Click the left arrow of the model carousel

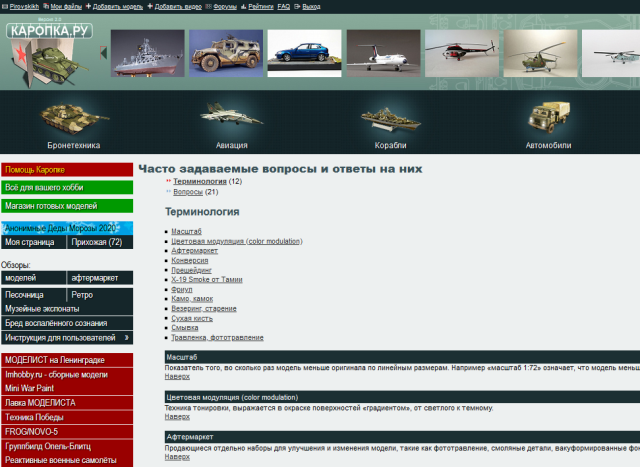click(x=104, y=53)
